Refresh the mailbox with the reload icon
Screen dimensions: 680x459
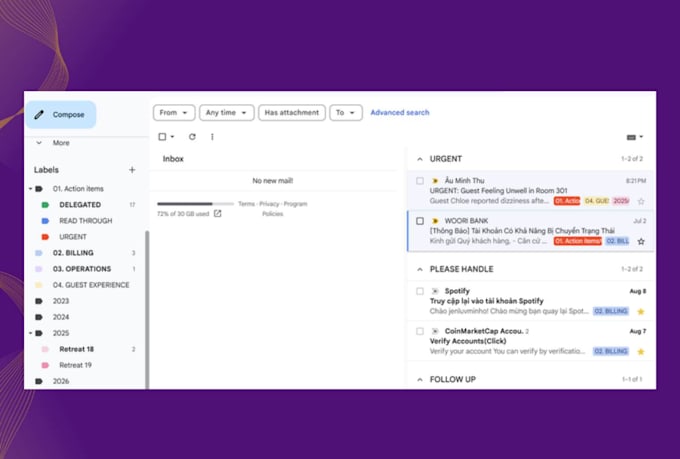pyautogui.click(x=192, y=137)
